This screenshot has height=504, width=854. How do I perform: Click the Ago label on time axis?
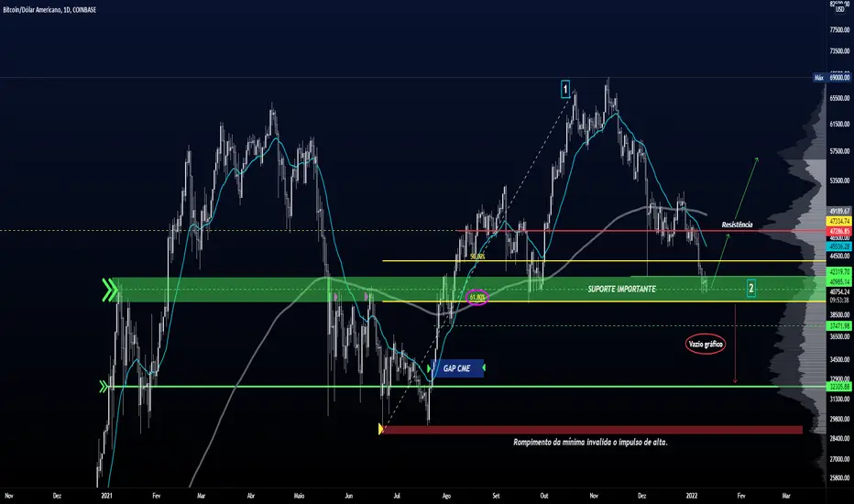(x=446, y=496)
